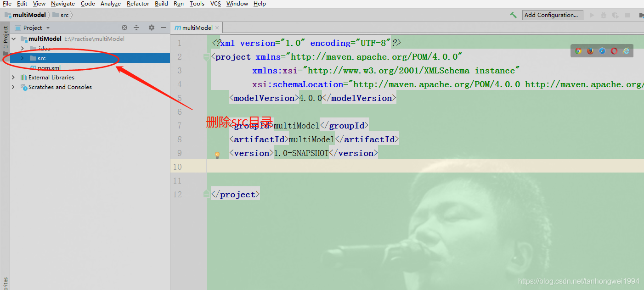The image size is (644, 290).
Task: Select External Libraries in the tree
Action: pos(51,78)
